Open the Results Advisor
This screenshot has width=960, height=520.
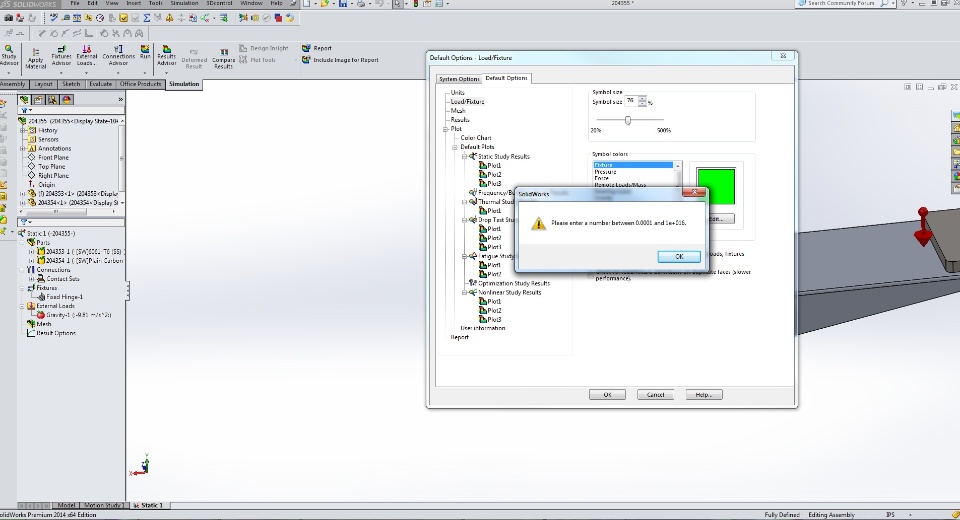tap(167, 55)
